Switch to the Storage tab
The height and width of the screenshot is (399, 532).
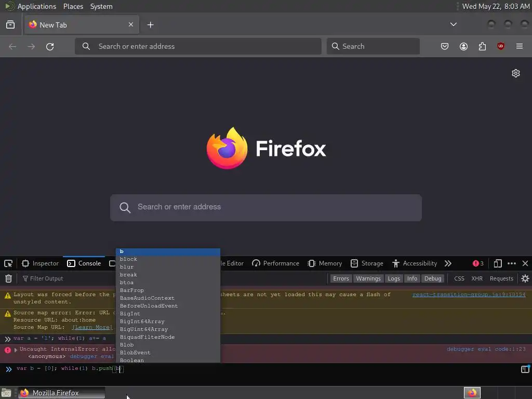pos(367,263)
